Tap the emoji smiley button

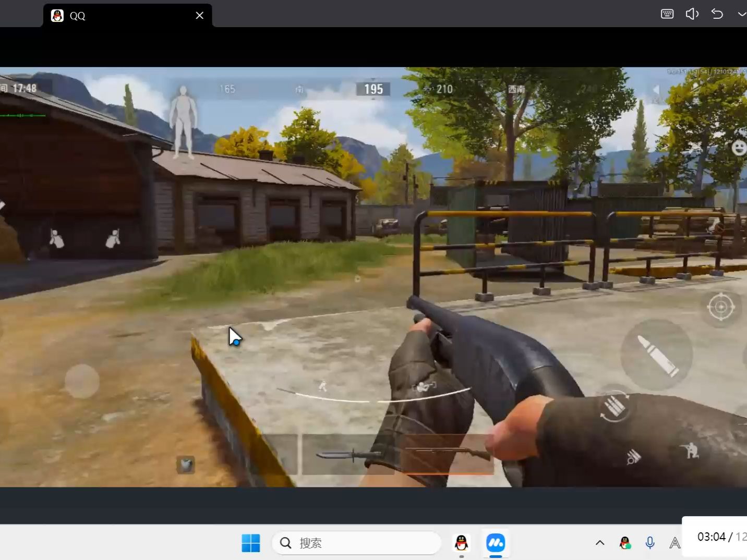[739, 148]
